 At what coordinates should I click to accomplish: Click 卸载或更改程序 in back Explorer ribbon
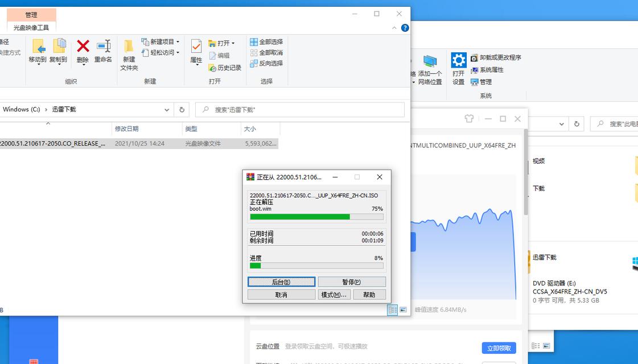(x=496, y=58)
